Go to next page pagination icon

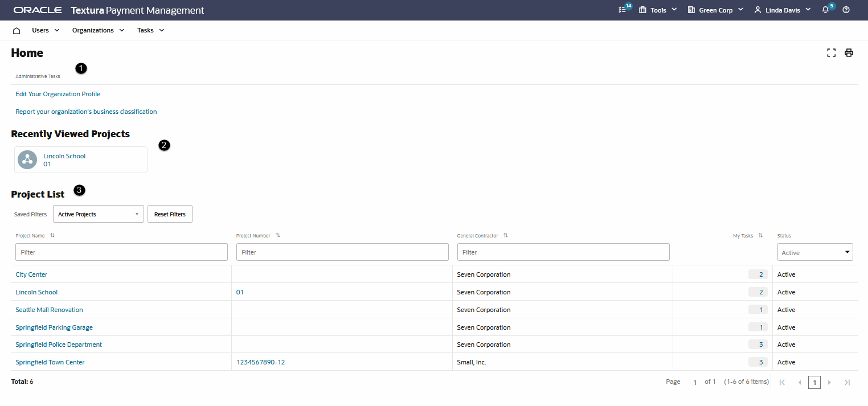(829, 383)
